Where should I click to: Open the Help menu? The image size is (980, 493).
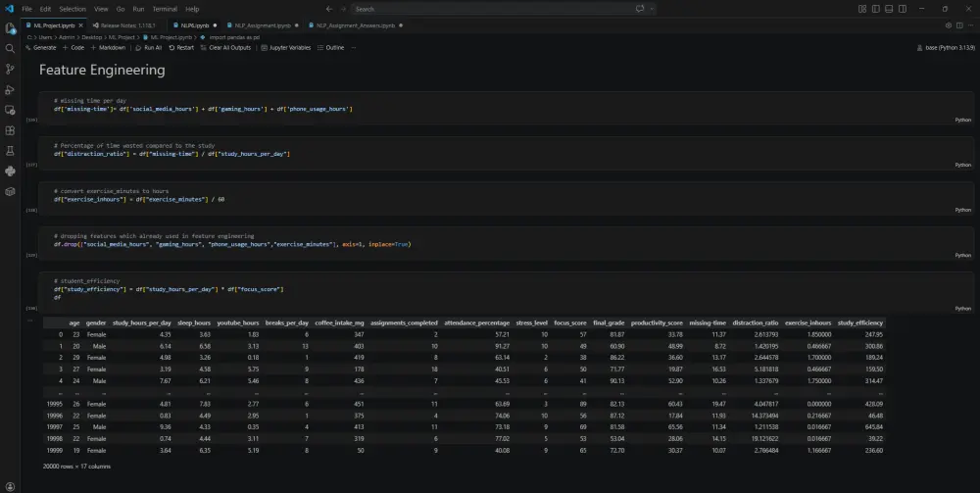(192, 9)
